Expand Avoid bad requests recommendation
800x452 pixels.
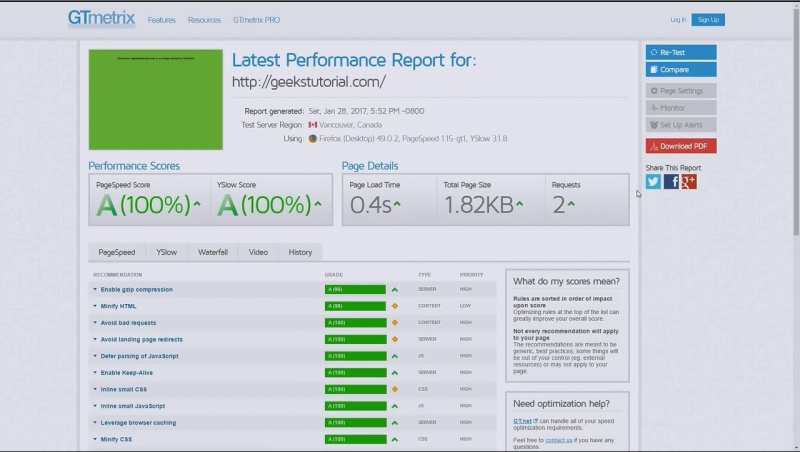[x=128, y=323]
